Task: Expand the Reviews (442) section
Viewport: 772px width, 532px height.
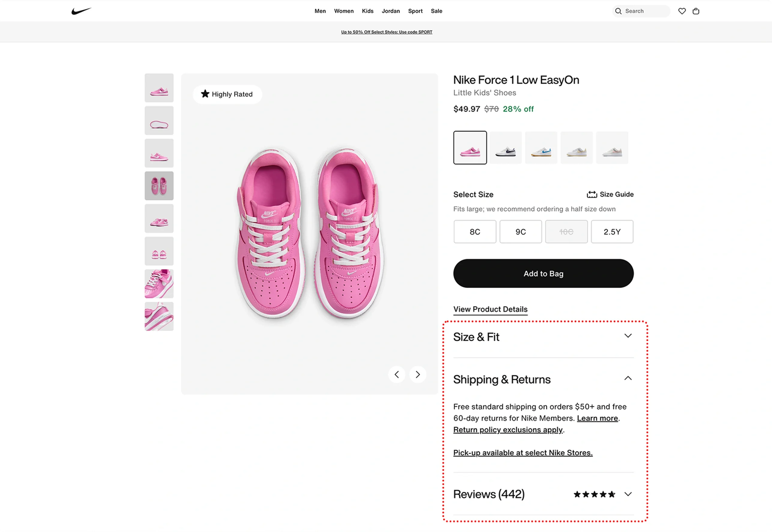Action: click(x=628, y=494)
